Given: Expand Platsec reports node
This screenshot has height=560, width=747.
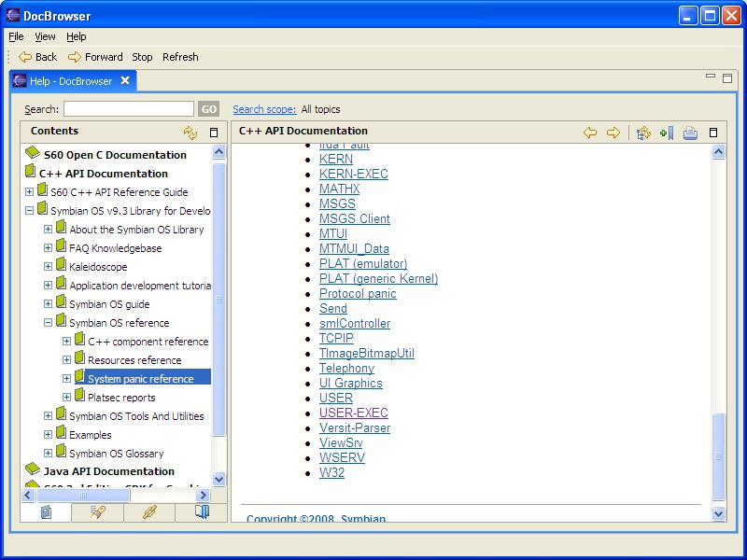Looking at the screenshot, I should coord(66,397).
